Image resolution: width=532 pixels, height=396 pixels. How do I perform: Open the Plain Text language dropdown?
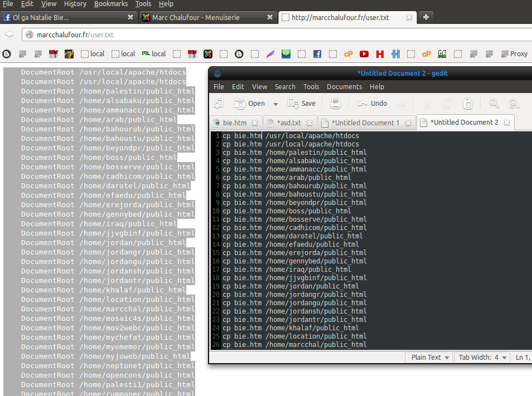point(429,358)
